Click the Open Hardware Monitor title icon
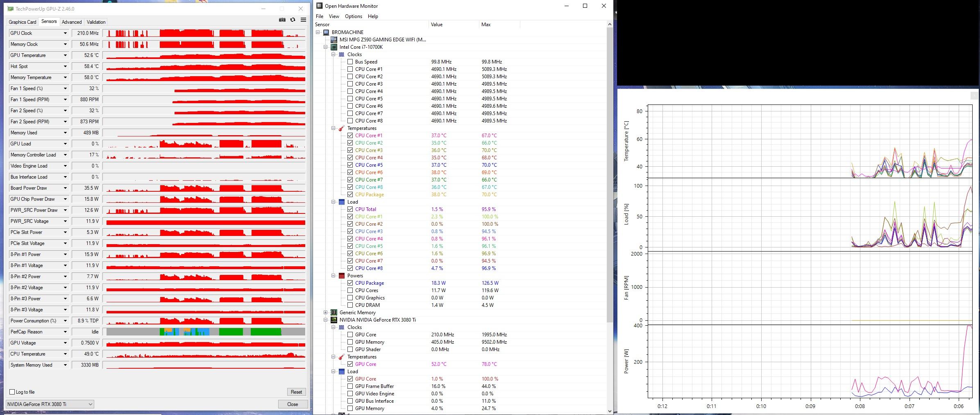 [x=320, y=6]
